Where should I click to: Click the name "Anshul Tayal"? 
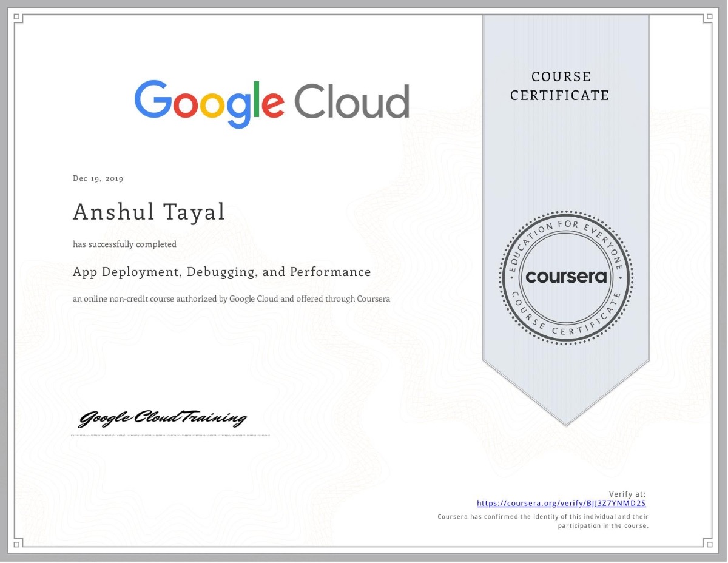point(149,212)
